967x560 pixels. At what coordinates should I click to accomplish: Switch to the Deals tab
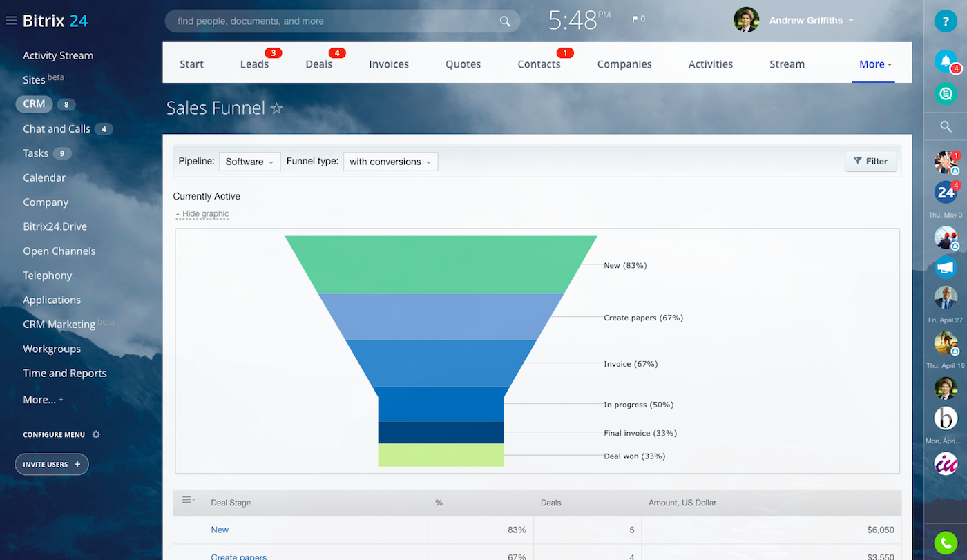pyautogui.click(x=318, y=64)
